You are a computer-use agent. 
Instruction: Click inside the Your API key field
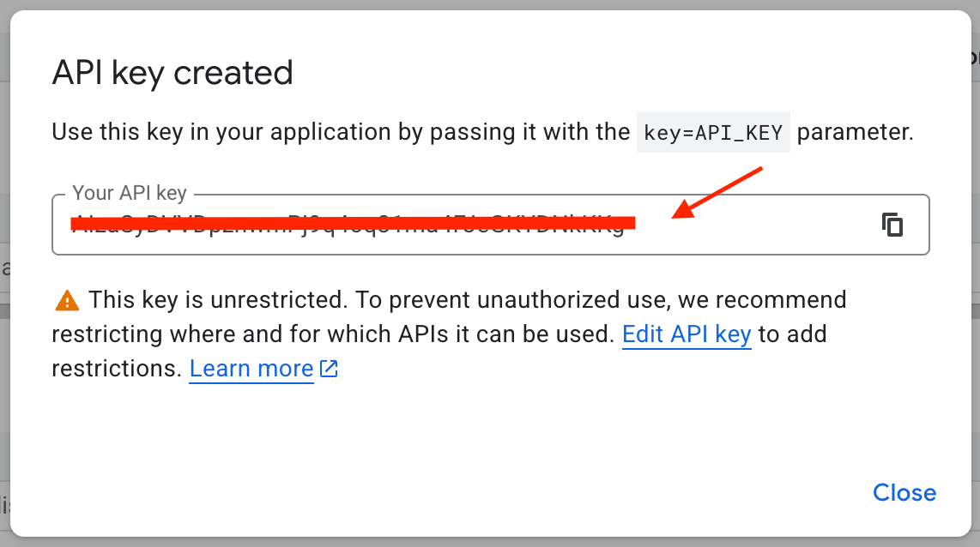[491, 225]
